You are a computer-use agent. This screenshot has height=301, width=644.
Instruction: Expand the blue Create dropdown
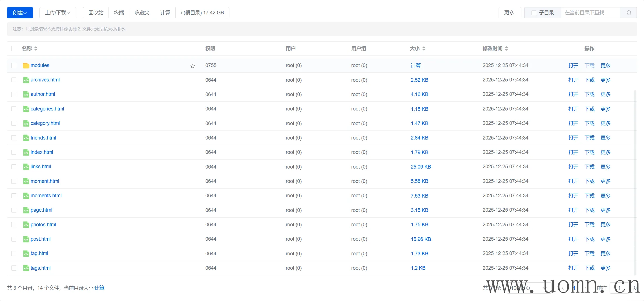pyautogui.click(x=20, y=13)
